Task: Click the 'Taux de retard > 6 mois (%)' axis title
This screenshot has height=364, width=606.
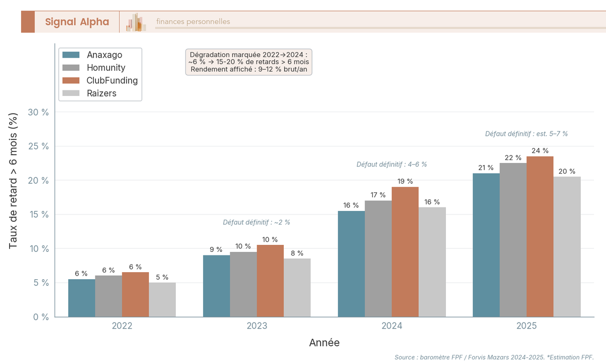Action: click(x=13, y=181)
